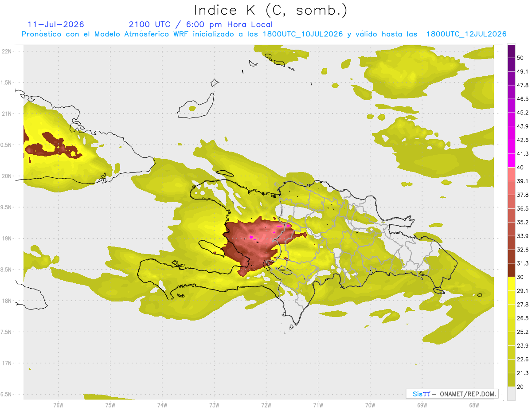Select the '11-Jul-2026' date text
This screenshot has width=532, height=411.
pos(56,24)
